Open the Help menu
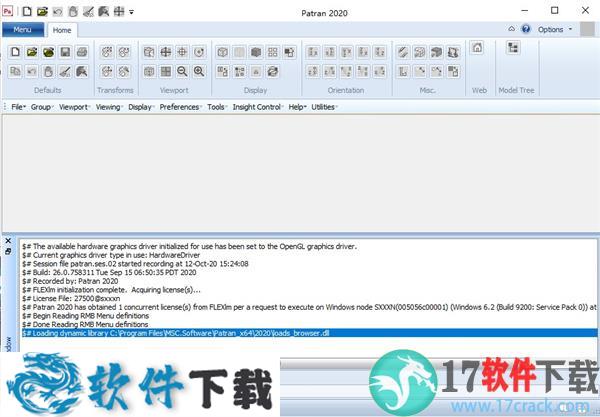600x417 pixels. [x=297, y=107]
